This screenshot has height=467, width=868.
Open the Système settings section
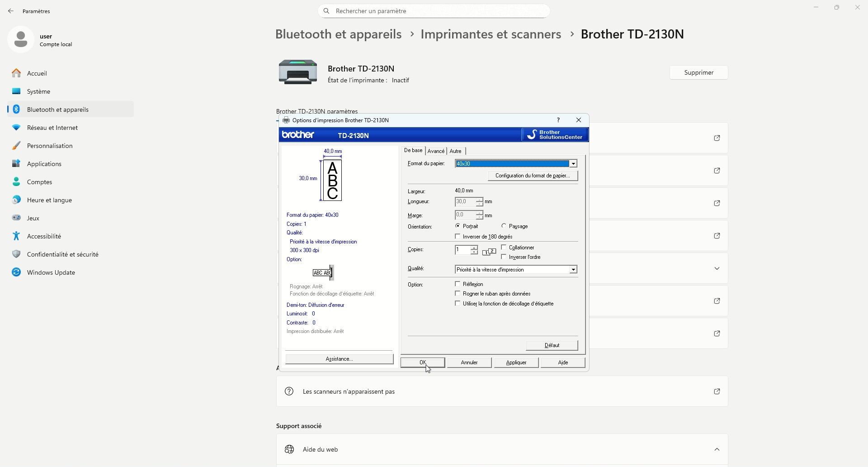71,91
